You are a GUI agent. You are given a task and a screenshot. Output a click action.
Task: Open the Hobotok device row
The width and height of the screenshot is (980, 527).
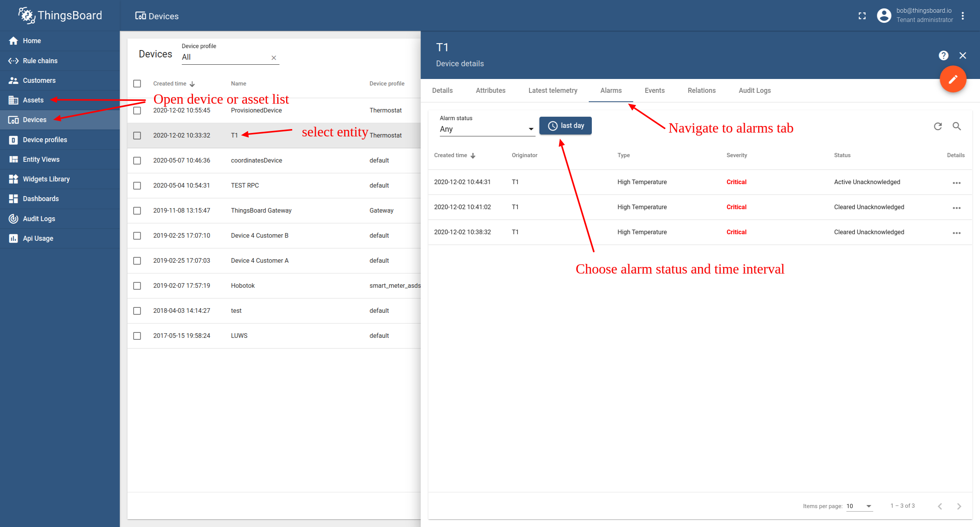(243, 286)
